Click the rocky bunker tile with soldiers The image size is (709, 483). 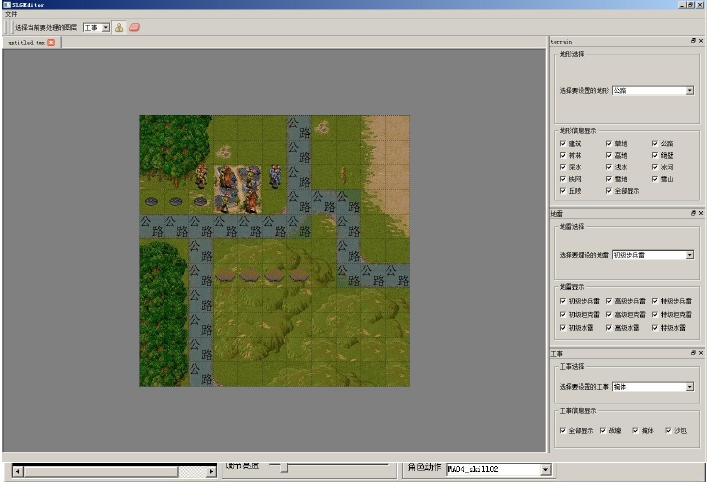point(237,189)
